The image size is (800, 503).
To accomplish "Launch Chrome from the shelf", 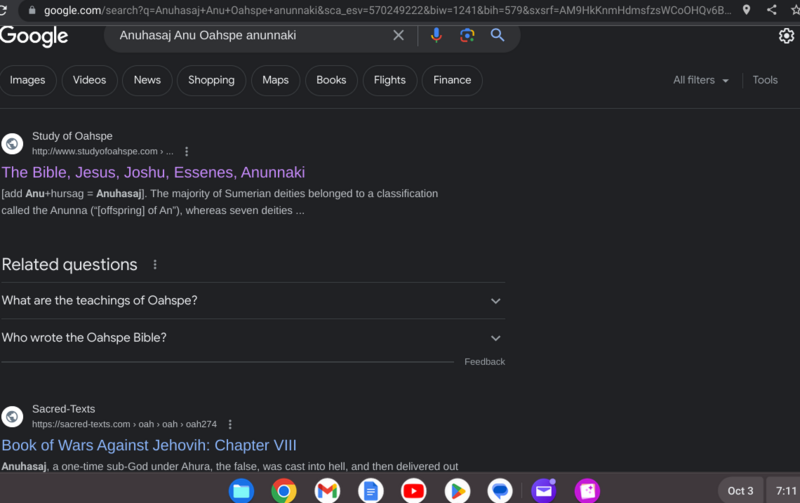I will click(x=284, y=491).
